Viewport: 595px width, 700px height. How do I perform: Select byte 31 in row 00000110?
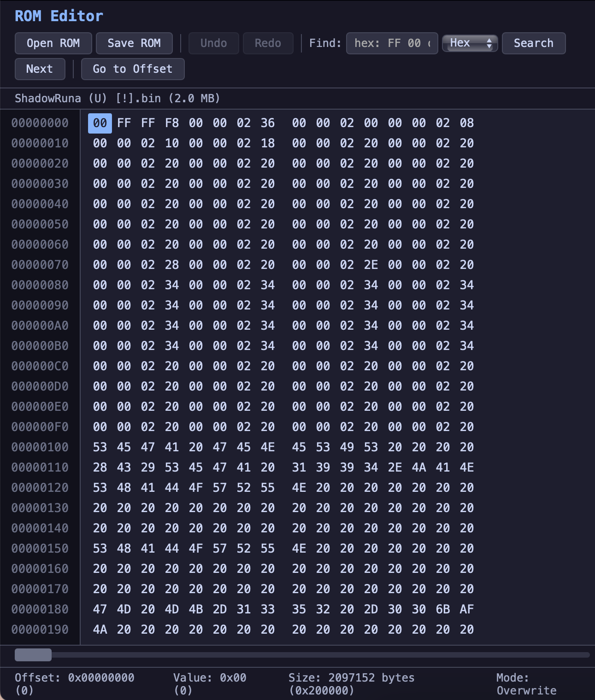tap(299, 467)
